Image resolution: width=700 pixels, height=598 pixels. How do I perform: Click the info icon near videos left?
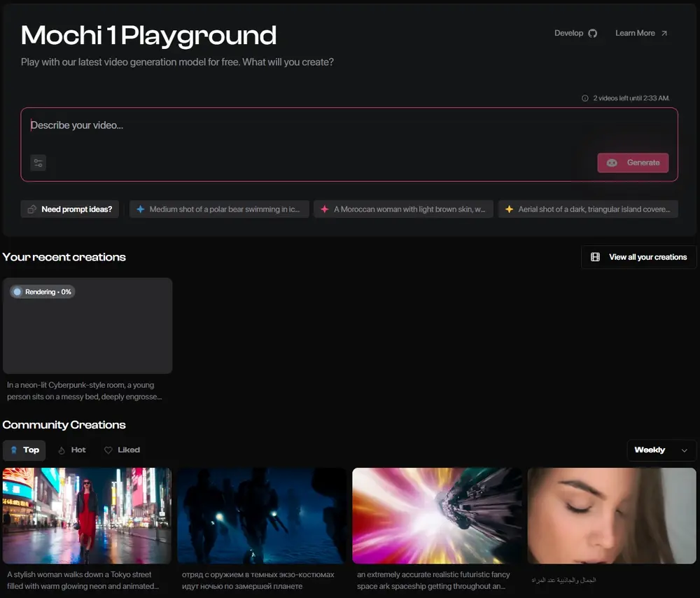(584, 98)
